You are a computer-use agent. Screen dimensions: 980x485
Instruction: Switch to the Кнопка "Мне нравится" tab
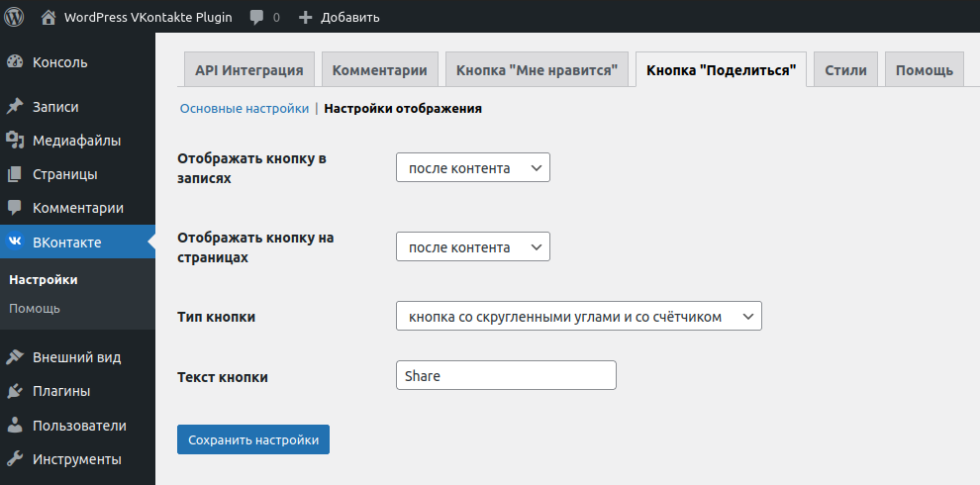point(537,69)
